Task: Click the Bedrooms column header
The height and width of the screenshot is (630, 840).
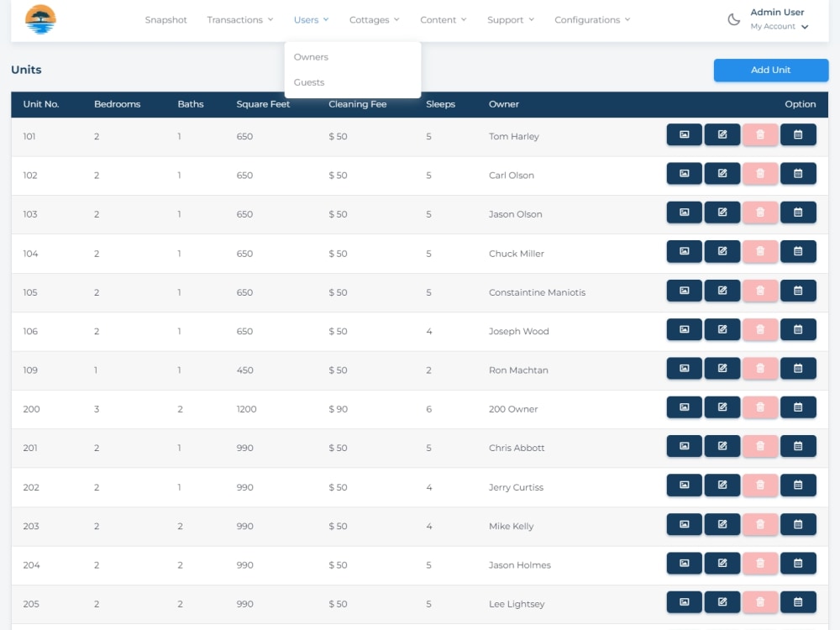Action: click(118, 104)
